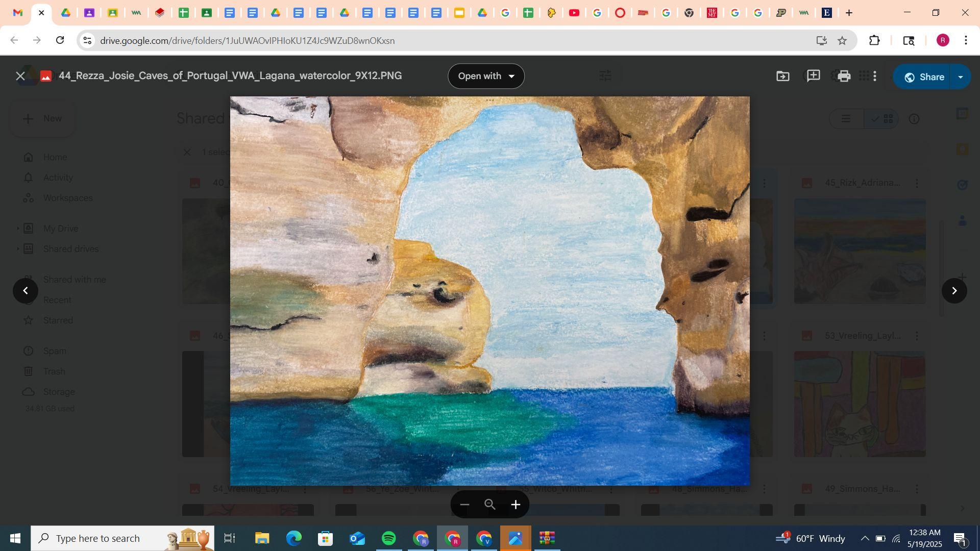Open Shared with me

[x=75, y=280]
